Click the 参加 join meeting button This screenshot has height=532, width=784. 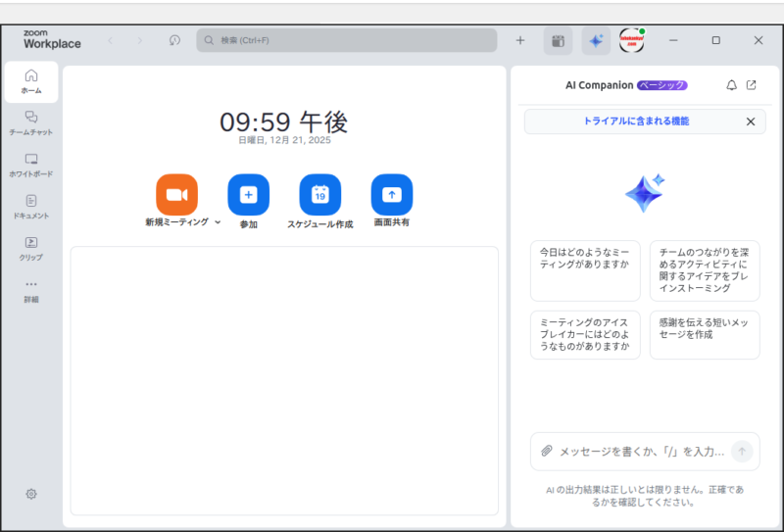(x=248, y=195)
